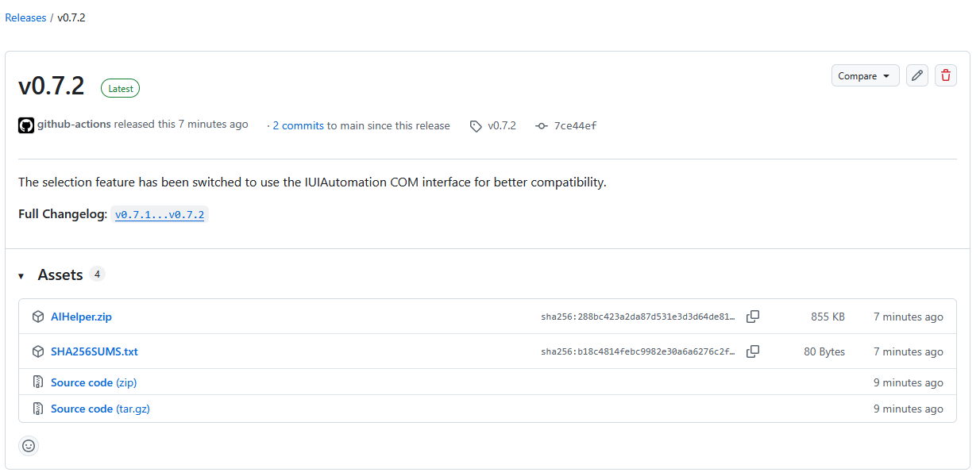Go to Releases breadcrumb link

25,17
